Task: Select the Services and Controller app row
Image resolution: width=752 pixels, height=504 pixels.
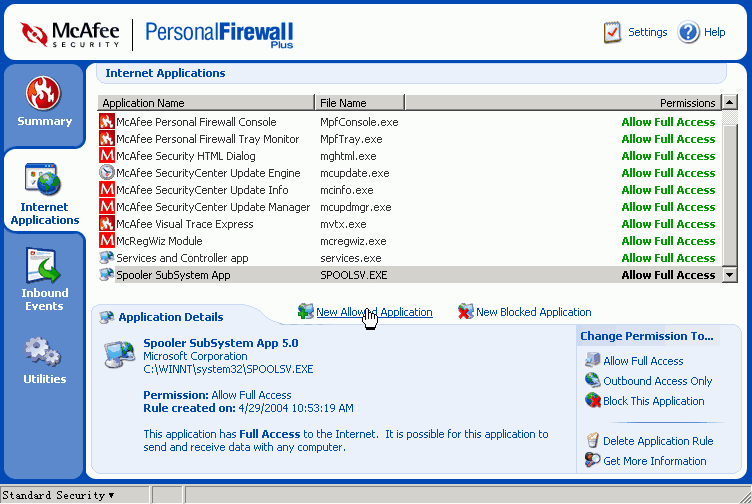Action: [182, 258]
